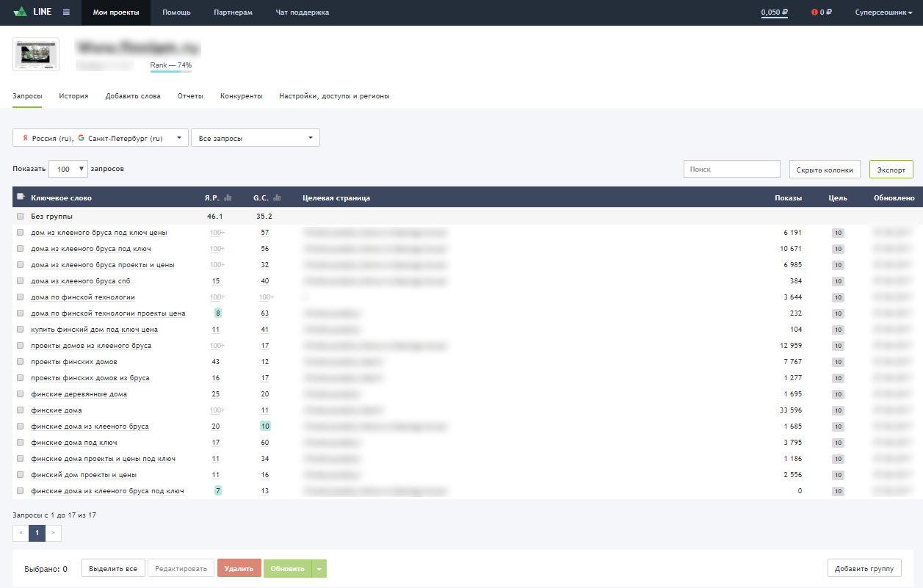Go to next page using » arrow
The image size is (923, 588).
coord(54,533)
